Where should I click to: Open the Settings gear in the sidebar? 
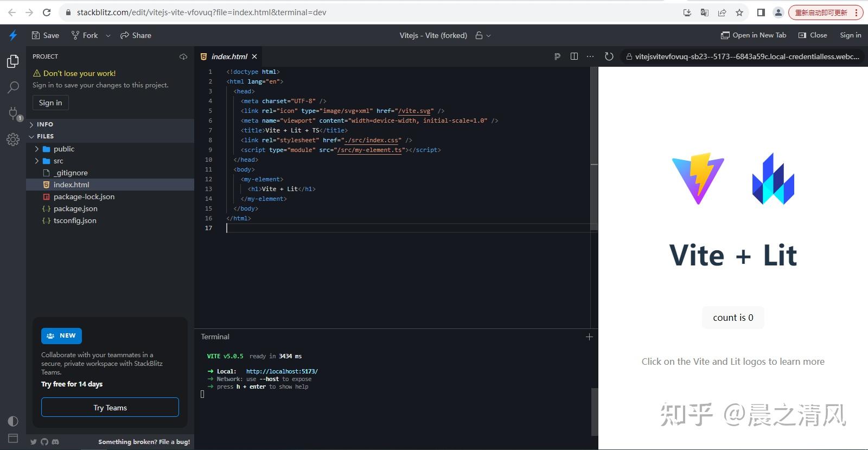point(13,140)
